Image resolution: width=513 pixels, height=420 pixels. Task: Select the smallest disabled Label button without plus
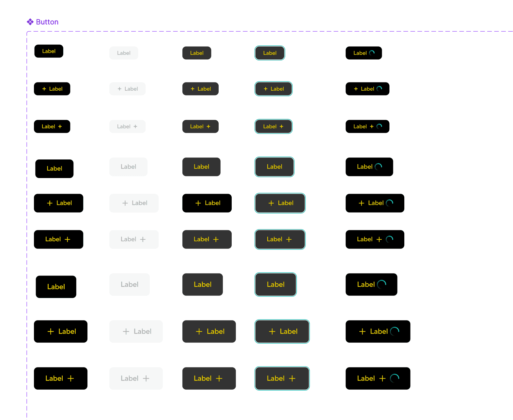click(x=124, y=53)
